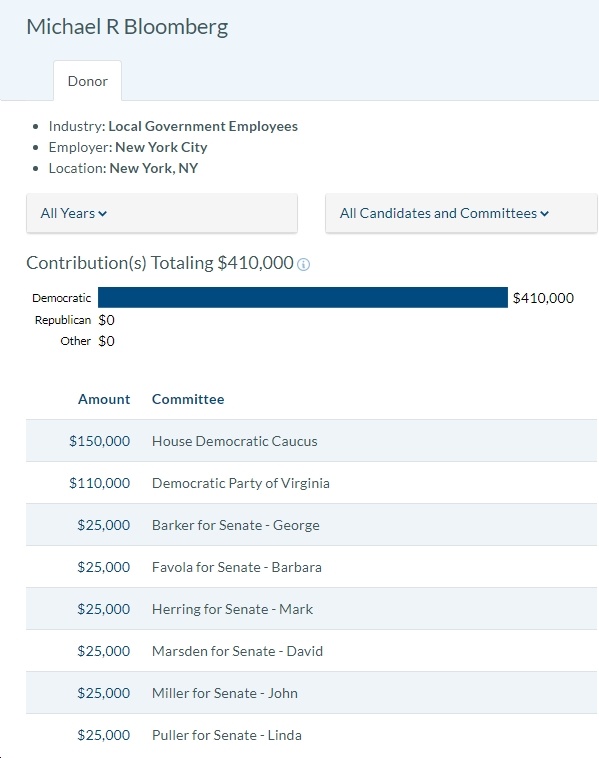Sort by the Committee column header
The image size is (599, 758).
pyautogui.click(x=188, y=399)
